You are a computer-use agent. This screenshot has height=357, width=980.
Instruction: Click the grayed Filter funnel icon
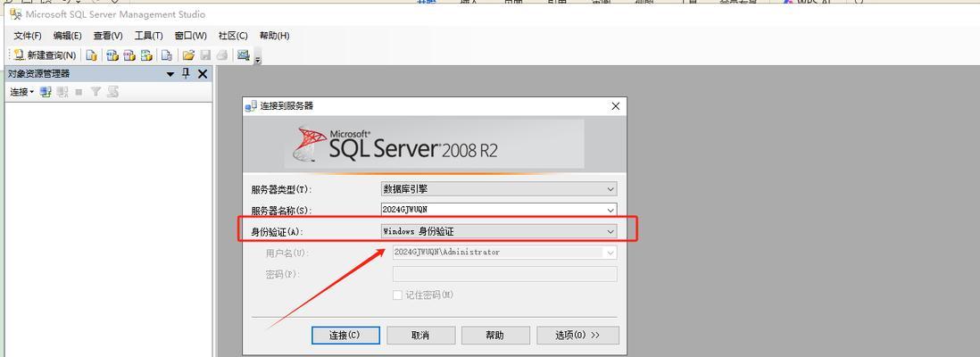(x=95, y=92)
